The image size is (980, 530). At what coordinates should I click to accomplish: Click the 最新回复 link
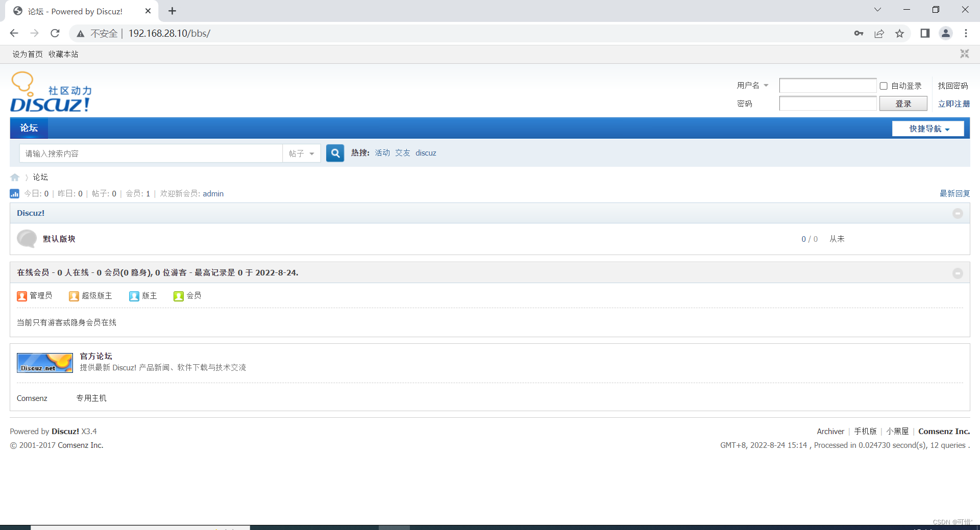pos(954,194)
